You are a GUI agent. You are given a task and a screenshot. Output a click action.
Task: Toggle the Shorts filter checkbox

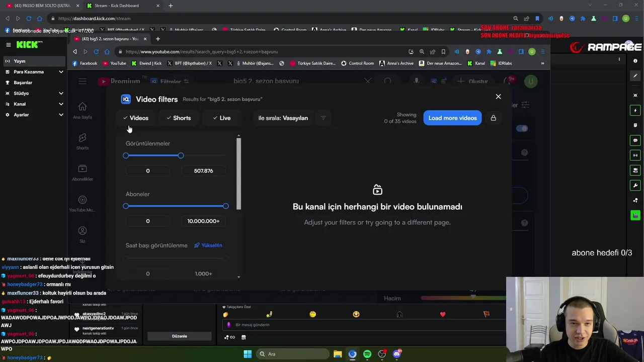coord(179,118)
